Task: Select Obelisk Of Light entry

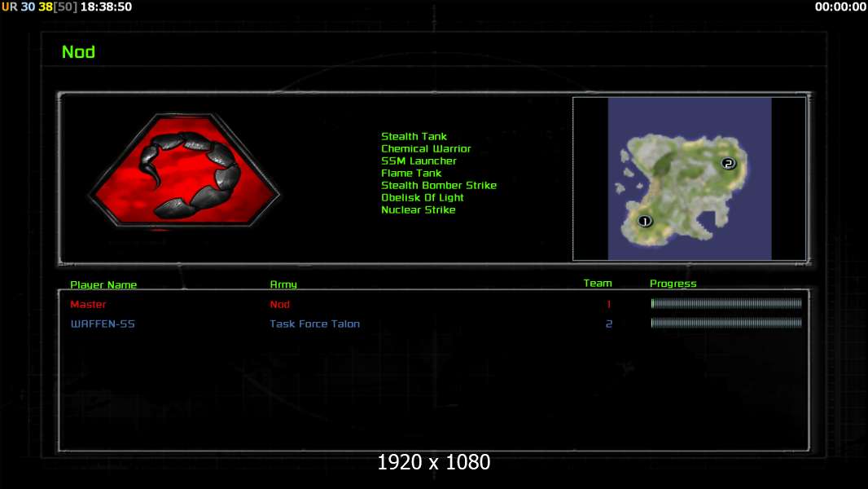Action: [x=423, y=197]
